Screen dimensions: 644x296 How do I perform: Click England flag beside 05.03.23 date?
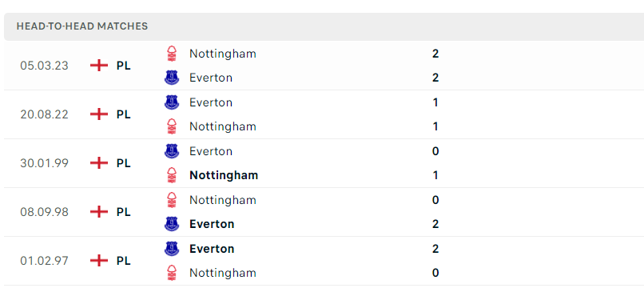99,66
